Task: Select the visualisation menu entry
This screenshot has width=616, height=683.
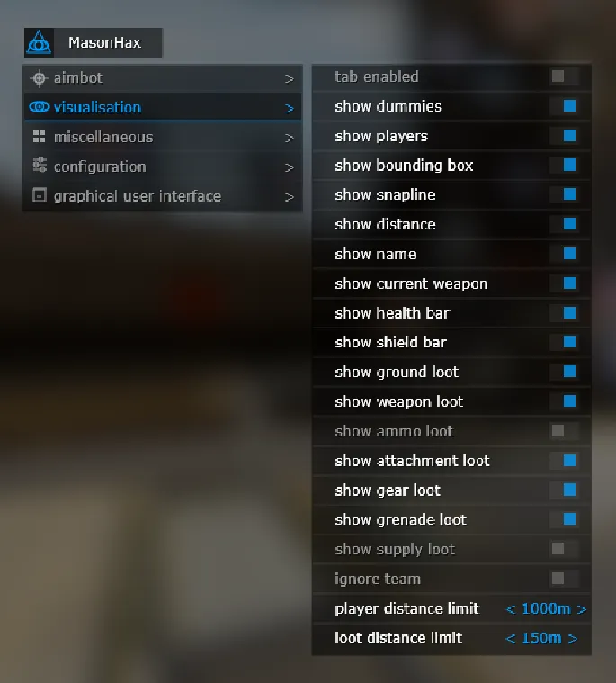Action: pyautogui.click(x=163, y=107)
